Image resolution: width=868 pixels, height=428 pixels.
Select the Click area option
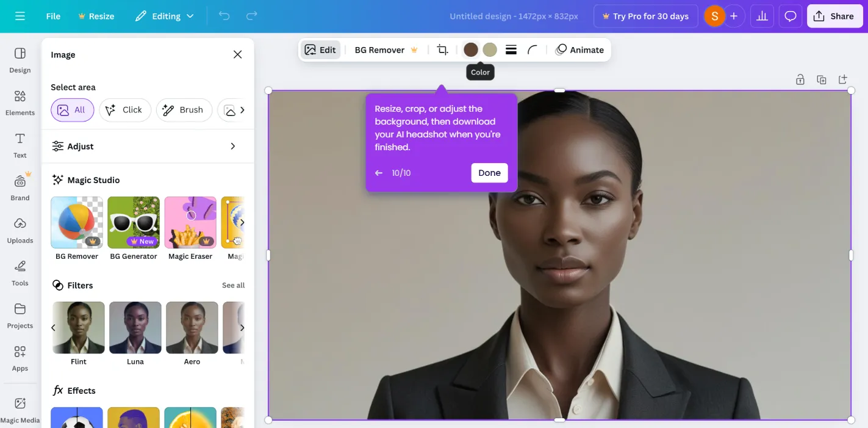[125, 110]
